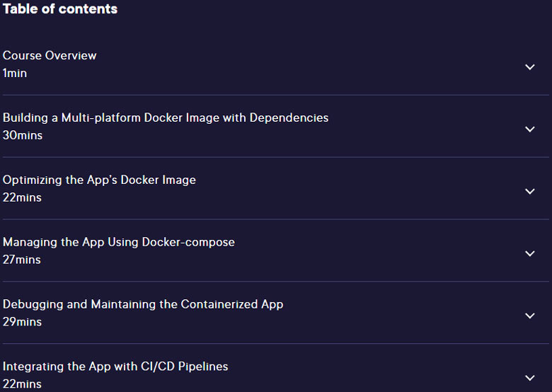Image resolution: width=552 pixels, height=392 pixels.
Task: Click the 22mins duration under Integrating the App
Action: 22,384
